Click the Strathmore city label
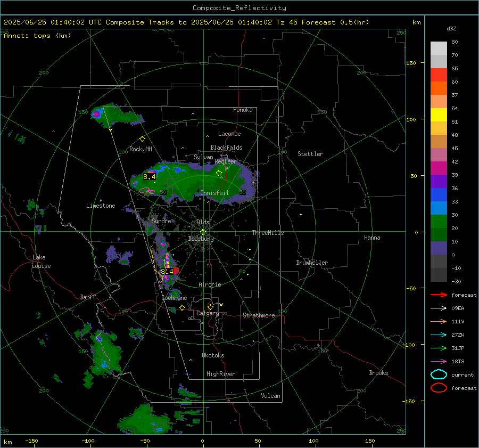 (x=259, y=315)
